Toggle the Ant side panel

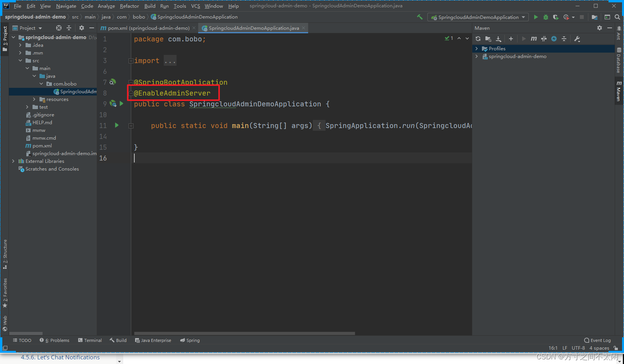click(619, 33)
